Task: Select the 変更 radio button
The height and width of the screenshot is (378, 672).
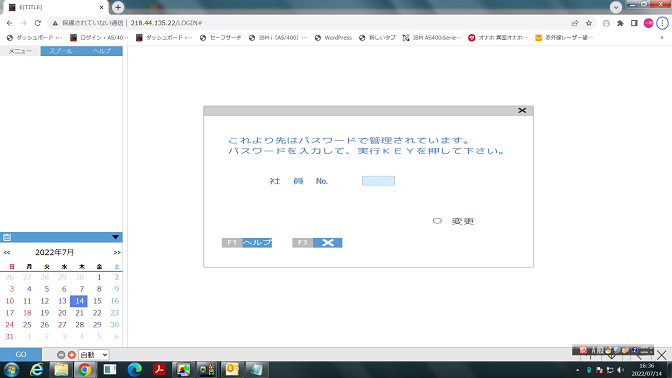Action: click(x=437, y=221)
